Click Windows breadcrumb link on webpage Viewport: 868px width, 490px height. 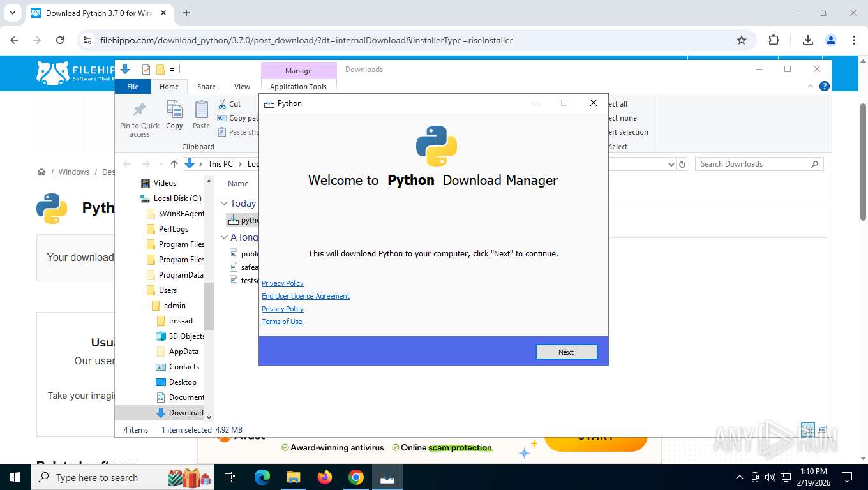click(x=74, y=172)
